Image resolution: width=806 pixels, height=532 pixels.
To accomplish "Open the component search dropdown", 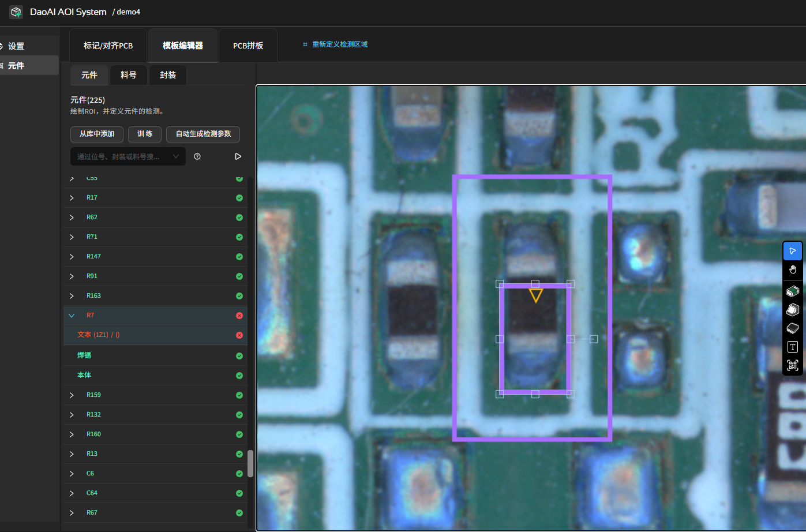I will (176, 156).
